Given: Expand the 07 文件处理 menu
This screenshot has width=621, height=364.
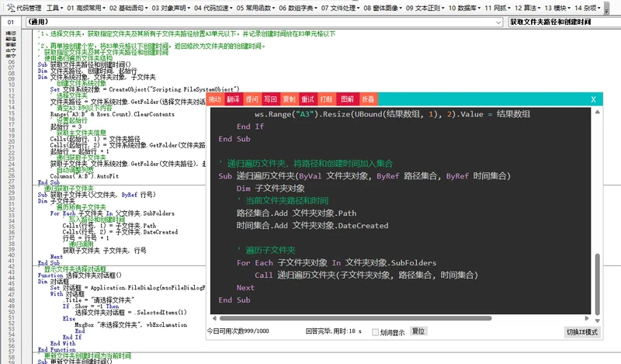Looking at the screenshot, I should [340, 8].
